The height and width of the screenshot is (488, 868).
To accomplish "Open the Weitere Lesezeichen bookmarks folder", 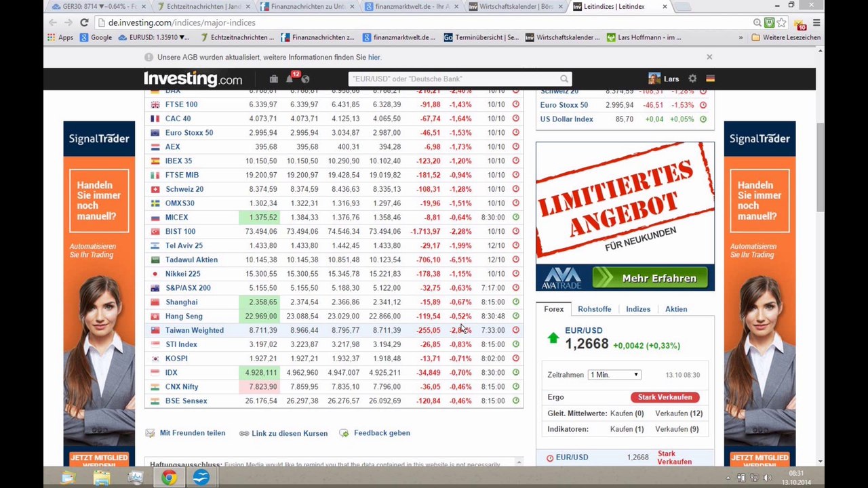I will click(786, 37).
